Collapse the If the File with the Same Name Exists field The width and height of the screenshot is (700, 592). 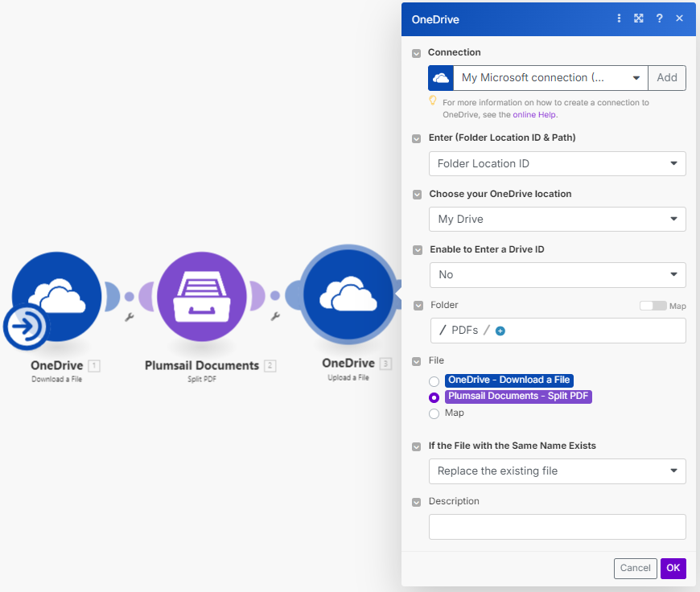[417, 447]
